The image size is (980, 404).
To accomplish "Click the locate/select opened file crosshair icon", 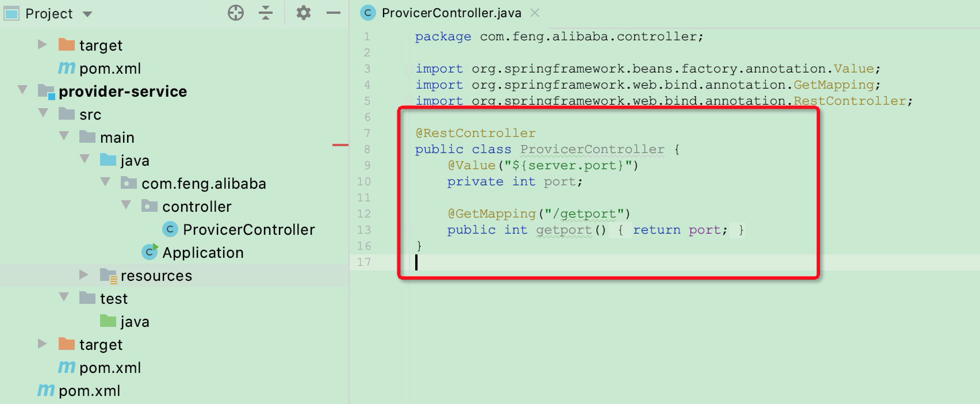I will [236, 13].
